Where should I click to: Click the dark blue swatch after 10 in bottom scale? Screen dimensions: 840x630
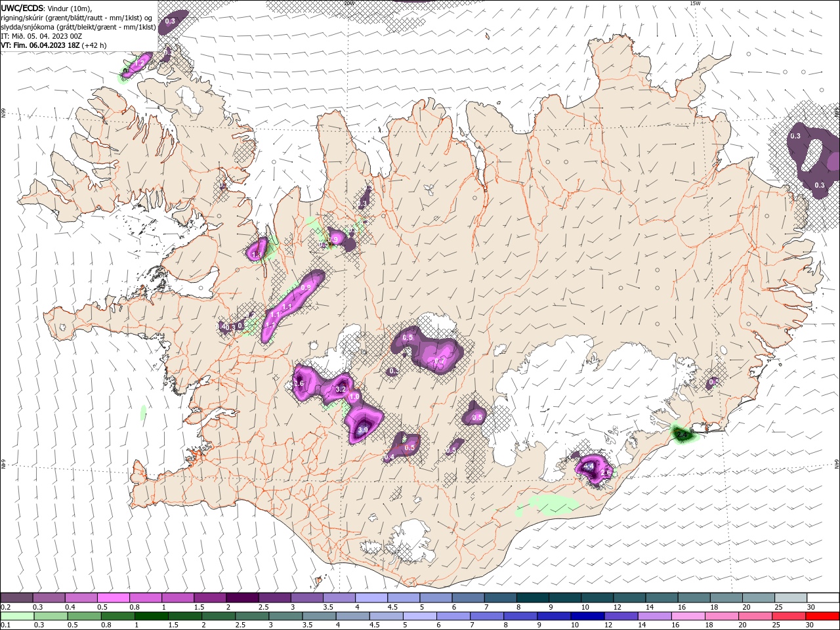(587, 616)
